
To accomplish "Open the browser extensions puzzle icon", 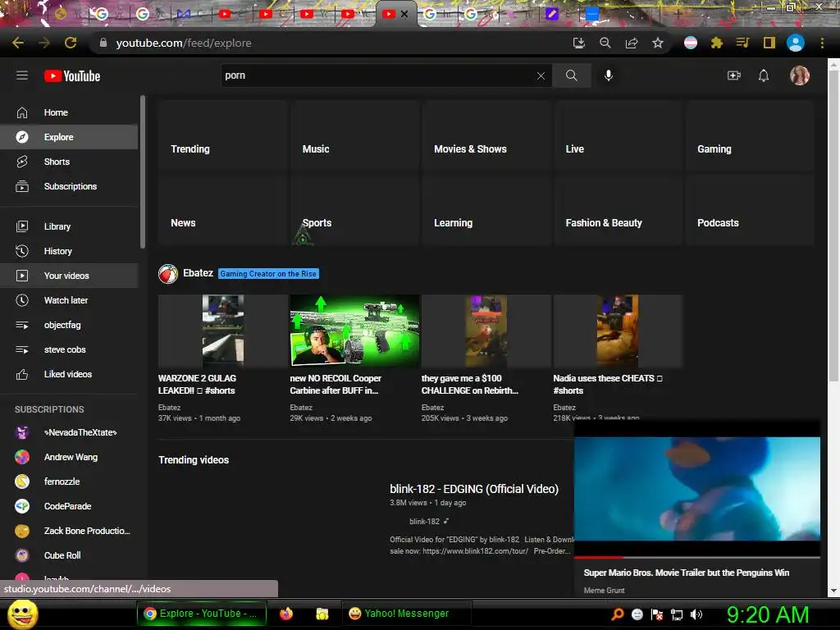I will [x=717, y=43].
